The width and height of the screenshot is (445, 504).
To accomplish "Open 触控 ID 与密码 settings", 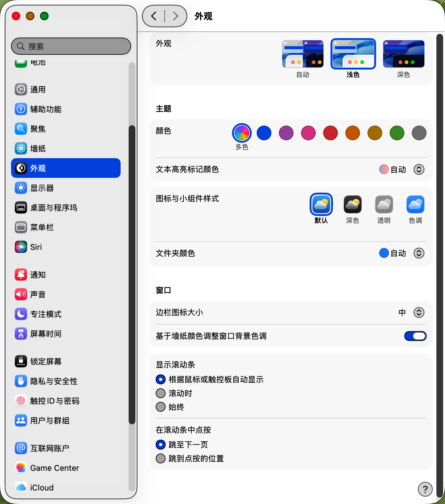I will coord(54,401).
